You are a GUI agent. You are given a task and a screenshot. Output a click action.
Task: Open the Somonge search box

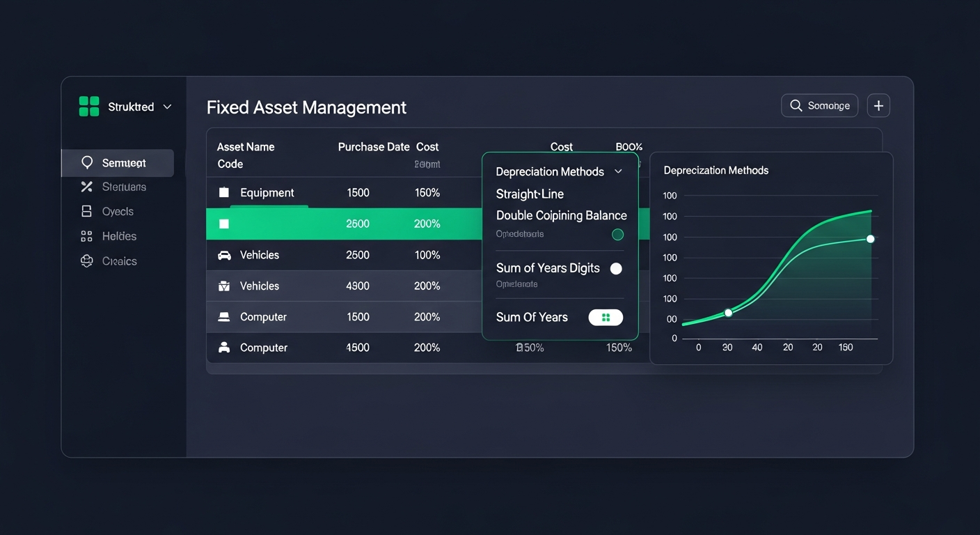tap(819, 105)
